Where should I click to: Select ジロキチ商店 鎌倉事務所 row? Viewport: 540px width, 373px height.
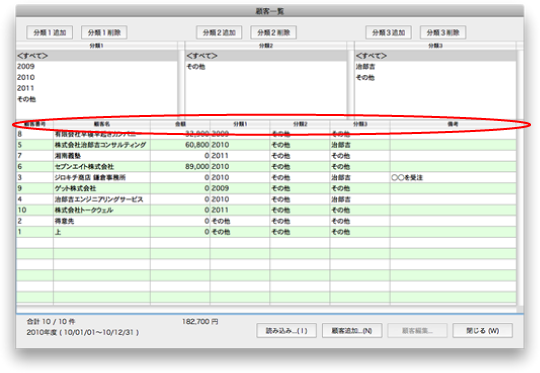tap(266, 178)
